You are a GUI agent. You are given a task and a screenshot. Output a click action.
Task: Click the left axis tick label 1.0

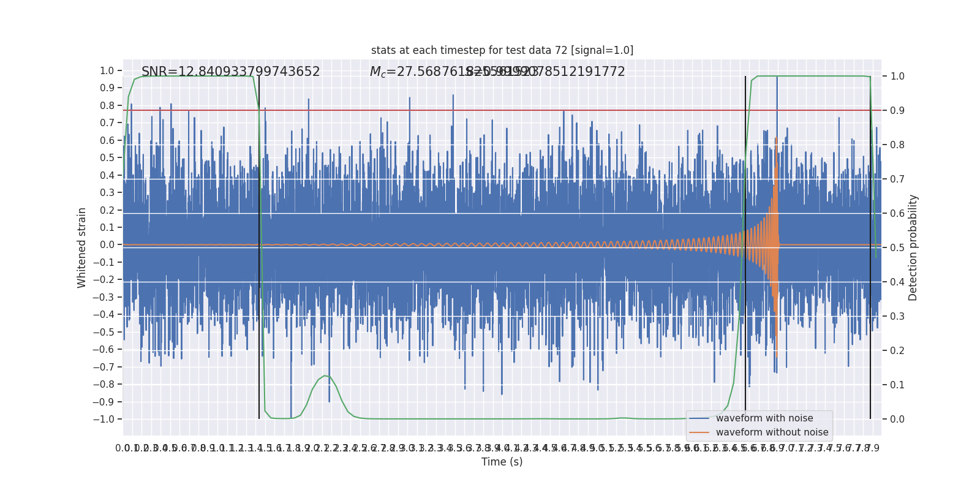coord(107,71)
